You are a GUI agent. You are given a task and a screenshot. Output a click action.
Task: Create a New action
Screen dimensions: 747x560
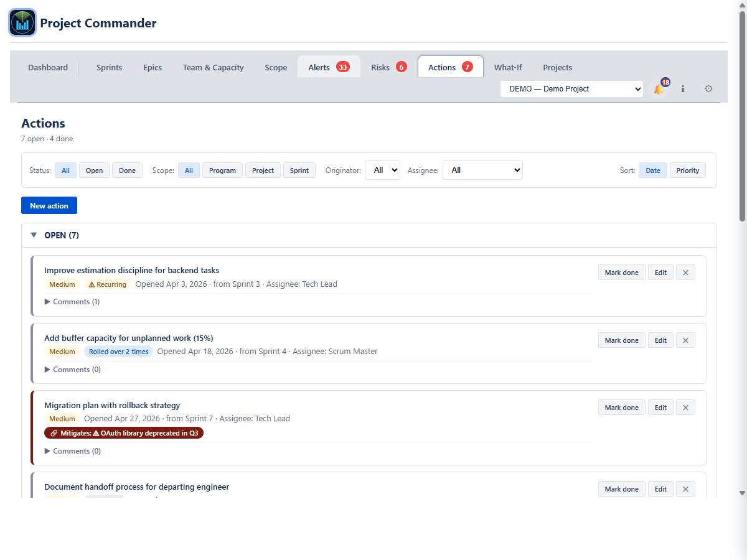(49, 206)
